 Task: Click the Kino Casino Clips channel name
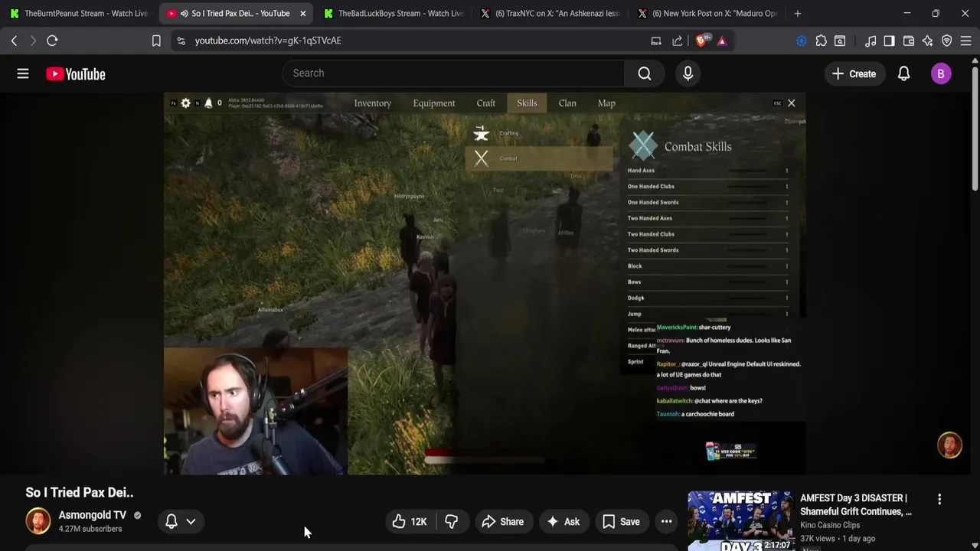coord(830,525)
